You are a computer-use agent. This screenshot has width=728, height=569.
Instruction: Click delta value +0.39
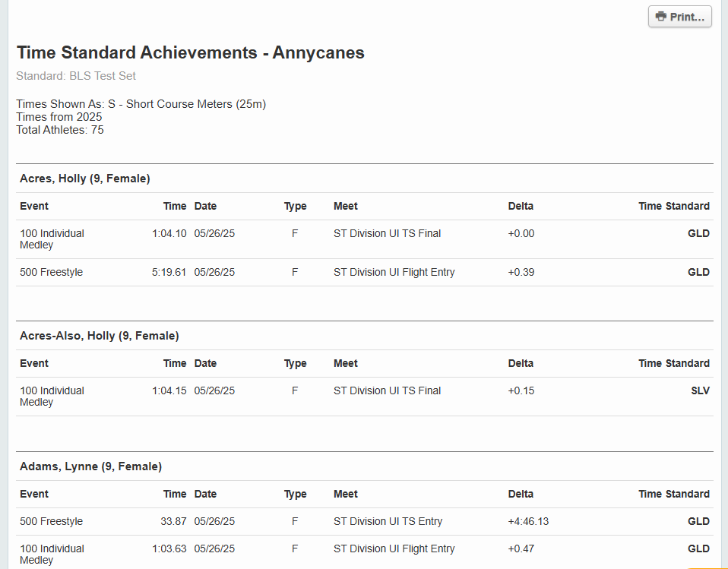521,273
